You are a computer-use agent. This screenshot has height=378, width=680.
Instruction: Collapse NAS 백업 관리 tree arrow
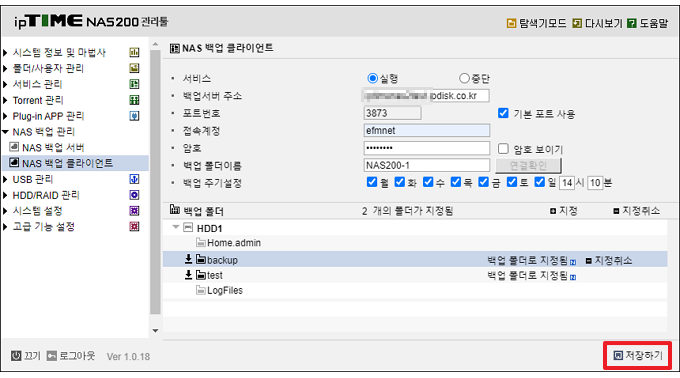click(5, 132)
